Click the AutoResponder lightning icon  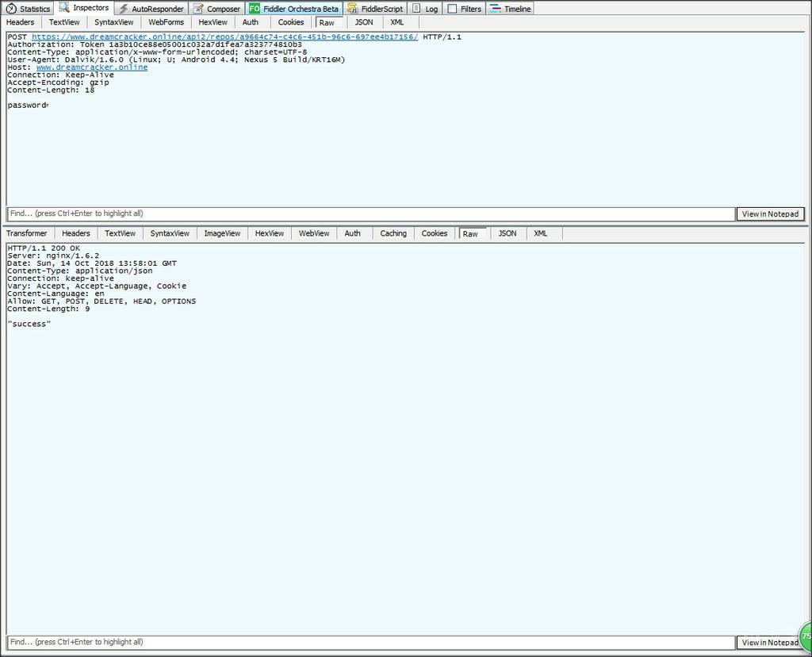point(123,9)
